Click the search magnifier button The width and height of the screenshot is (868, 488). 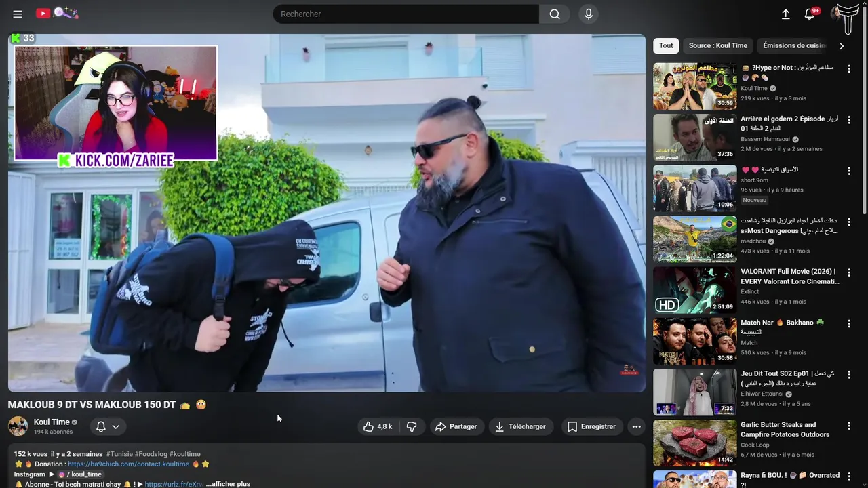[555, 14]
